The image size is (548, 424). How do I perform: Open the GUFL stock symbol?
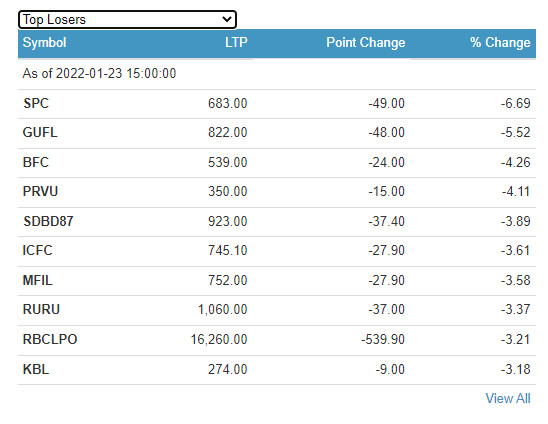[40, 132]
